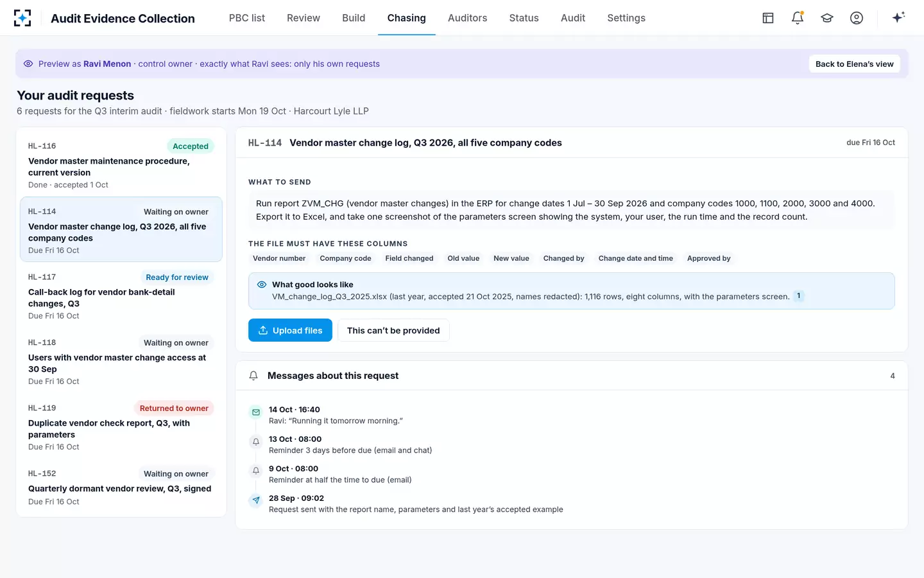Click the reference badge 1 after the example
Viewport: 924px width, 578px height.
pos(798,296)
